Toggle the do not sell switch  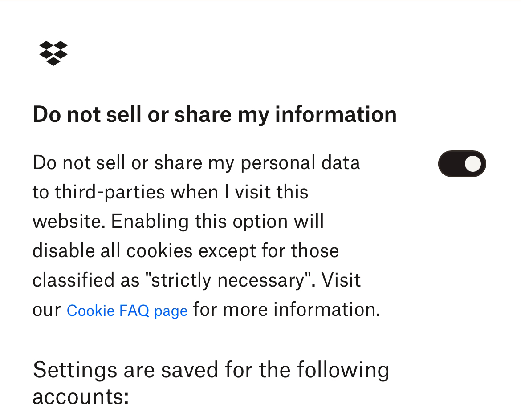(462, 164)
